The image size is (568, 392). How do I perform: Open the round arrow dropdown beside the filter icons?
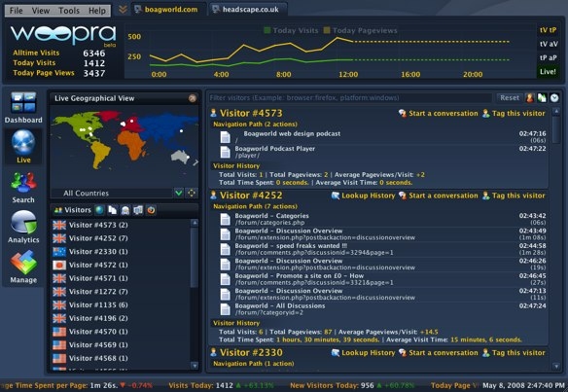tap(554, 98)
